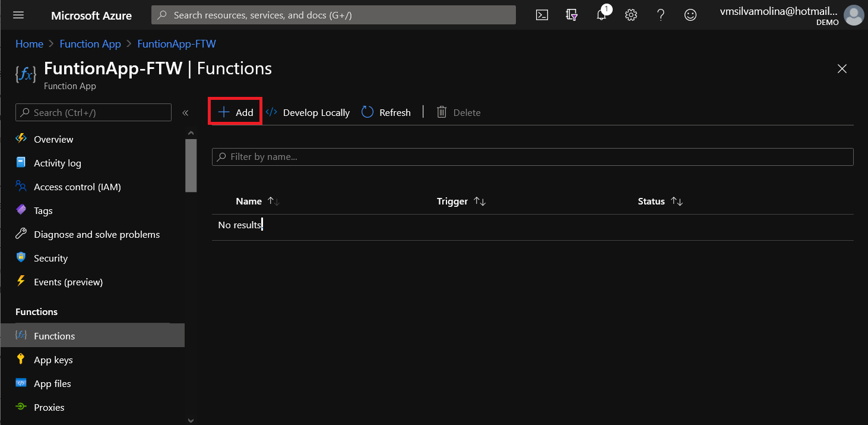The height and width of the screenshot is (425, 868).
Task: Sort the table by Status arrows
Action: coord(677,202)
